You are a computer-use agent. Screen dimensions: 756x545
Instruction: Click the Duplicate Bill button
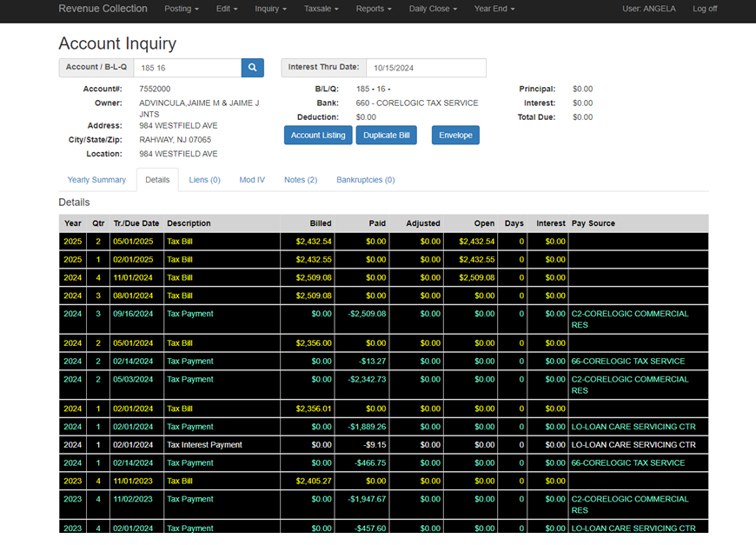(386, 135)
